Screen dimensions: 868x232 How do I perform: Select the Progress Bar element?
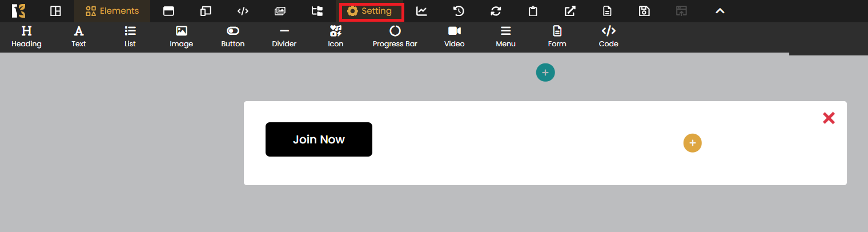coord(395,37)
